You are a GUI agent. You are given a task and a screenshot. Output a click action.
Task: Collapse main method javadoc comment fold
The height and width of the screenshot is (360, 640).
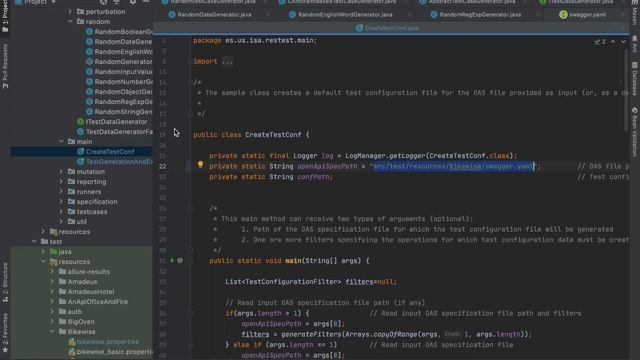190,208
